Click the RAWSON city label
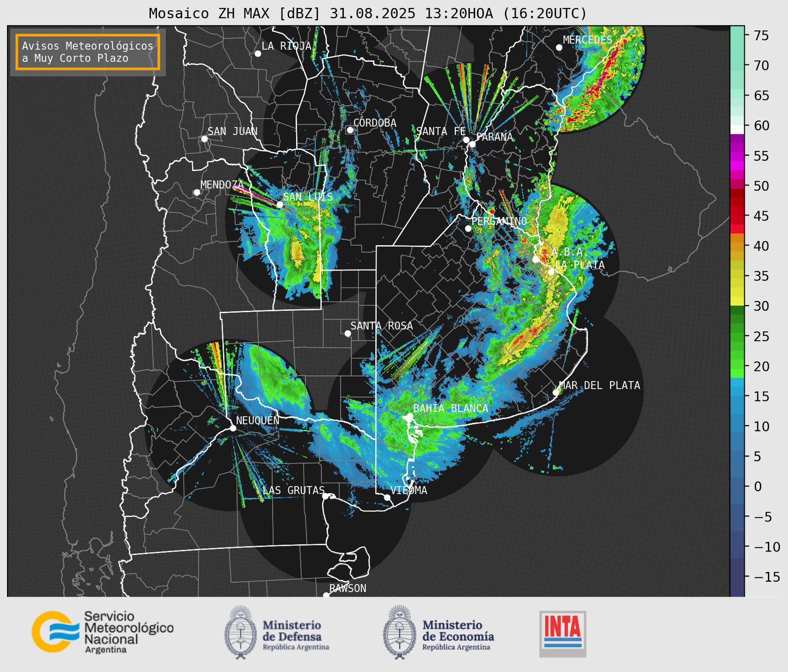788x672 pixels. 348,588
